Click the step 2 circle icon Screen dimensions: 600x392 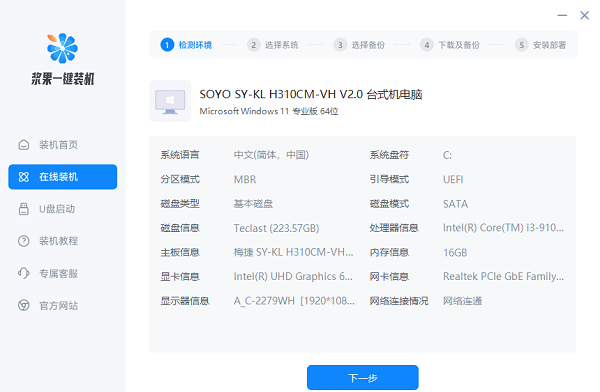coord(254,45)
